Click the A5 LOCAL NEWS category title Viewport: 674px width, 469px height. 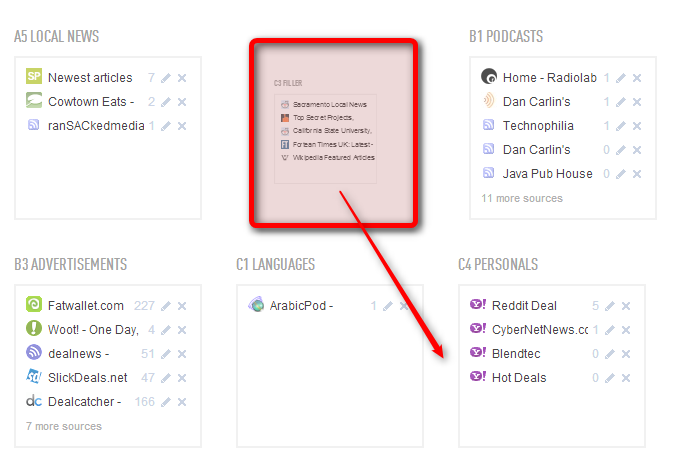click(56, 37)
